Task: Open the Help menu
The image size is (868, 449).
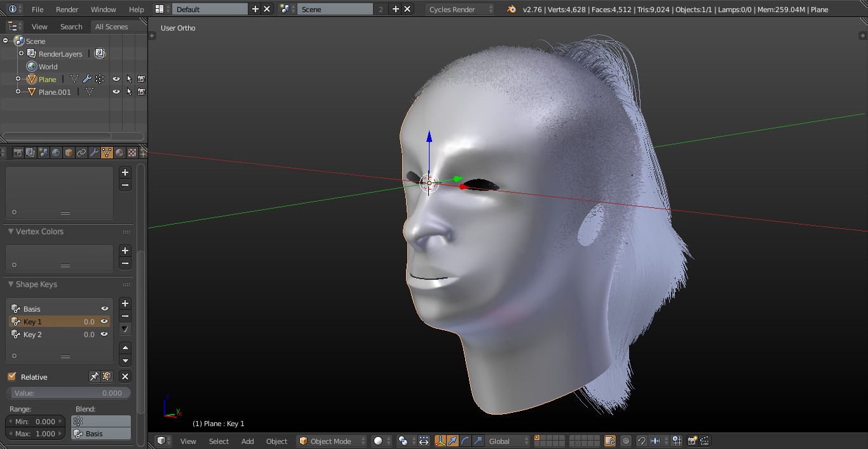Action: coord(136,10)
